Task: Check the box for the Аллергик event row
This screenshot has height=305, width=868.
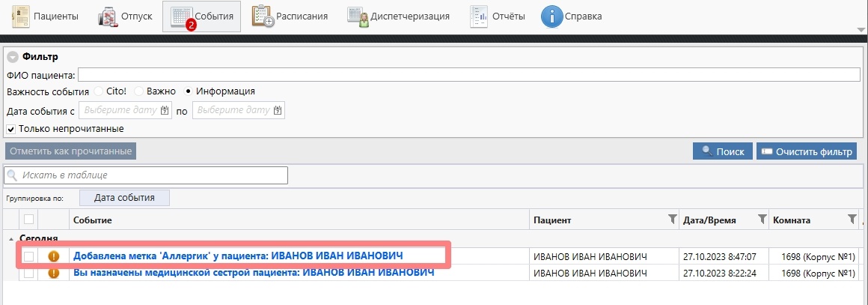Action: pyautogui.click(x=29, y=256)
